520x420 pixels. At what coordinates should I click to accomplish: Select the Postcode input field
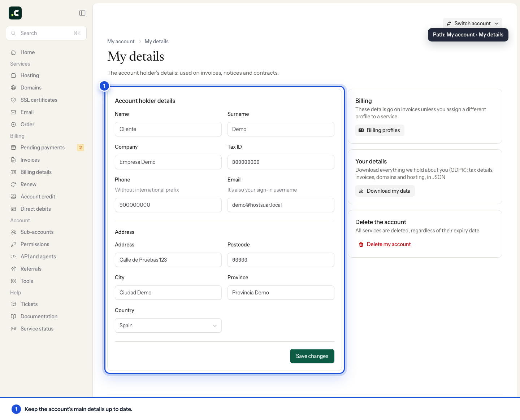coord(281,260)
